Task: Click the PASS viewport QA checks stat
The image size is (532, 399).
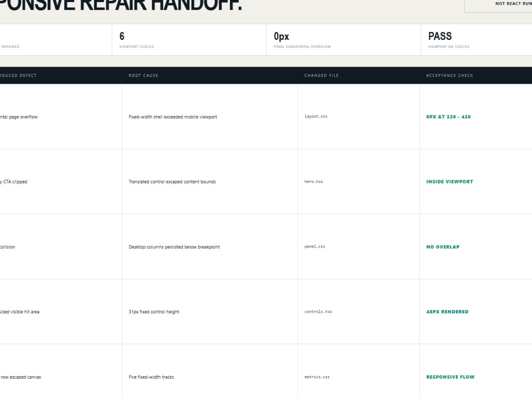Action: (476, 40)
